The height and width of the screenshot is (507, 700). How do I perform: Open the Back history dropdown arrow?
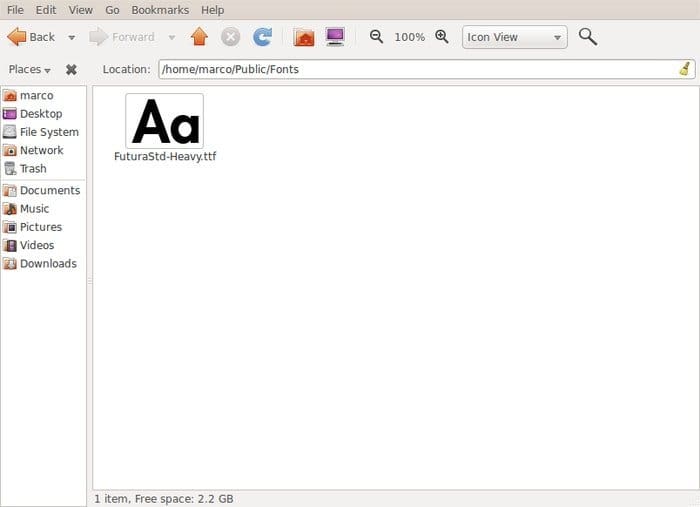pyautogui.click(x=71, y=37)
